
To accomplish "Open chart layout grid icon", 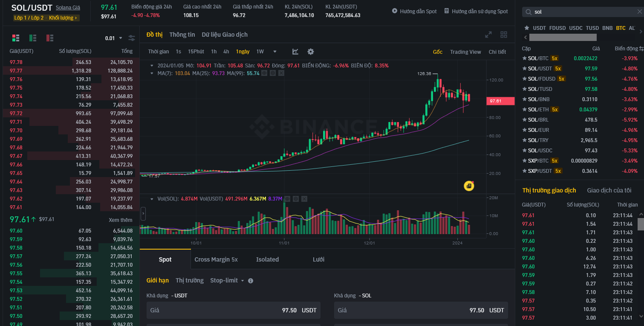I will pyautogui.click(x=504, y=35).
